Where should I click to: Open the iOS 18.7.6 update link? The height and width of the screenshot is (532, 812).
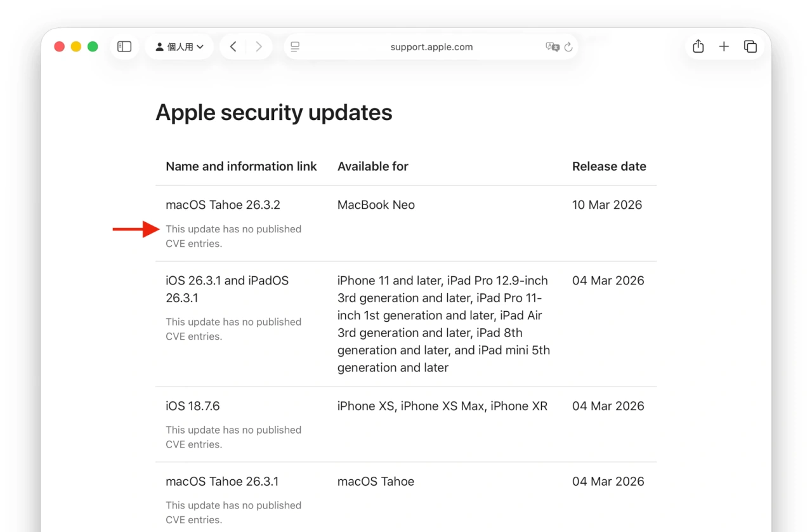coord(192,406)
